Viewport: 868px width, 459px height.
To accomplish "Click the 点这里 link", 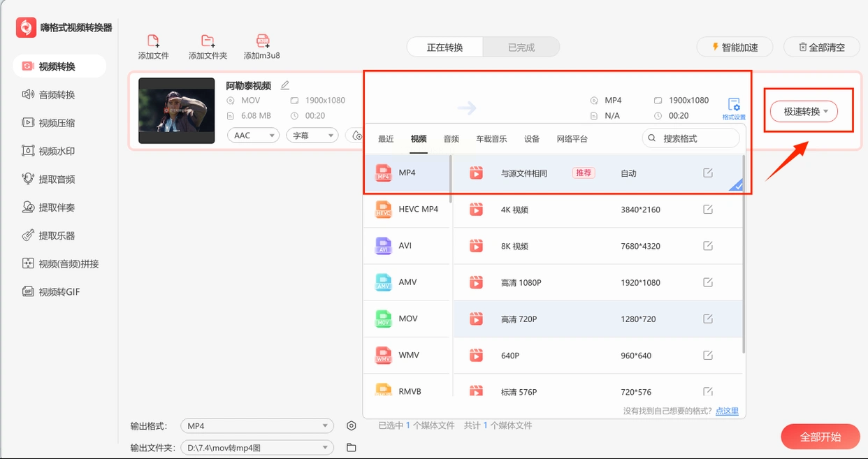I will pyautogui.click(x=727, y=411).
